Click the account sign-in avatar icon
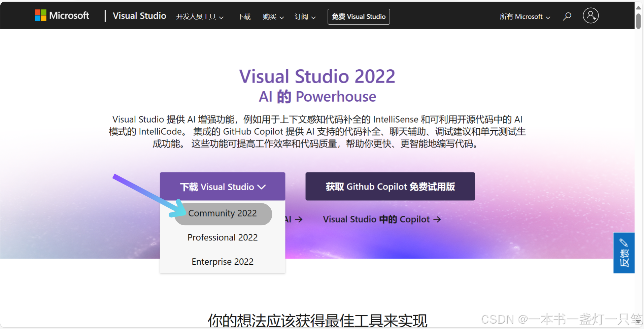The image size is (644, 330). tap(590, 15)
